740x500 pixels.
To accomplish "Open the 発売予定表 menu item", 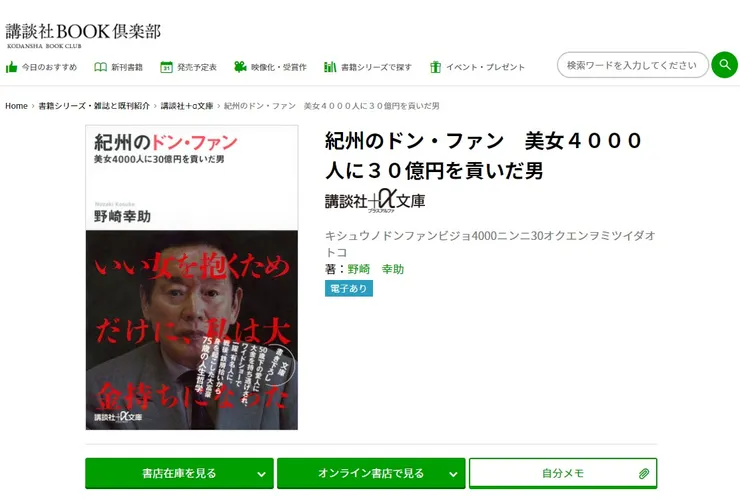I will coord(189,67).
